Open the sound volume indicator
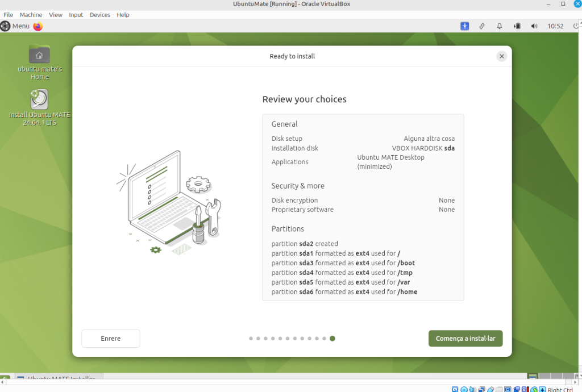 [534, 26]
